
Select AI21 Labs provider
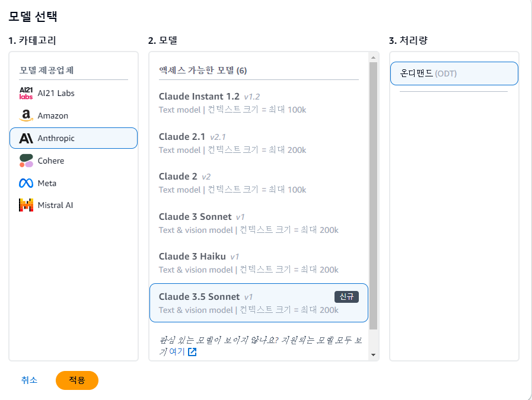(74, 93)
